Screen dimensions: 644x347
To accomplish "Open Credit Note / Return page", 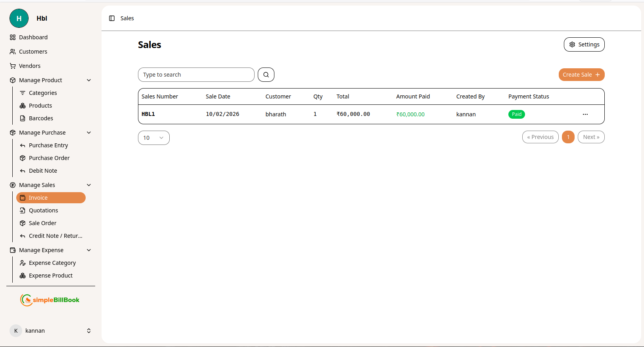I will tap(56, 236).
